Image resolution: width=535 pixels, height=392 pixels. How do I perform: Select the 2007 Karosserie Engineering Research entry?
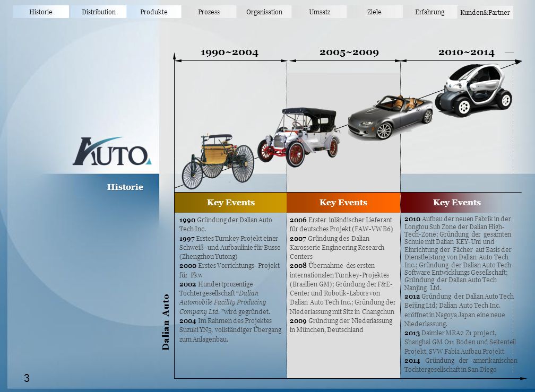click(x=337, y=248)
